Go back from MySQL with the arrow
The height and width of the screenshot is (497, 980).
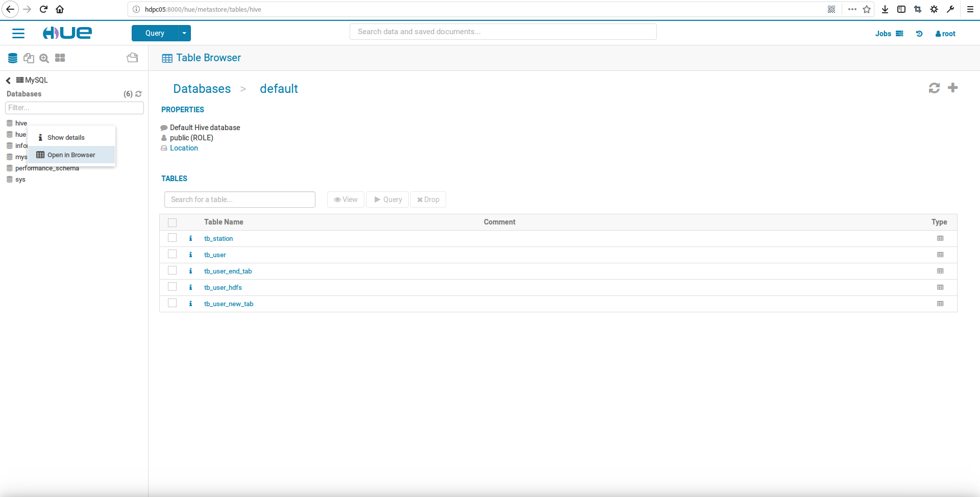8,80
